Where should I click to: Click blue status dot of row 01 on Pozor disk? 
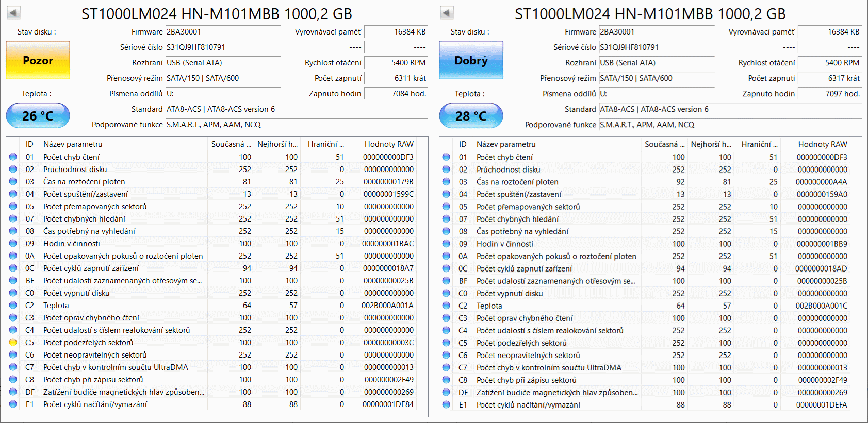(x=13, y=157)
